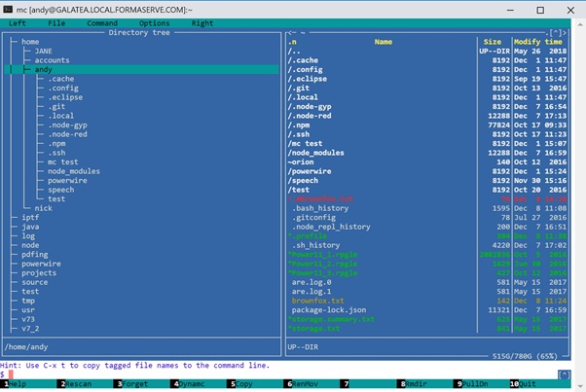Select the accounts folder in directory tree
586x392 pixels.
52,60
